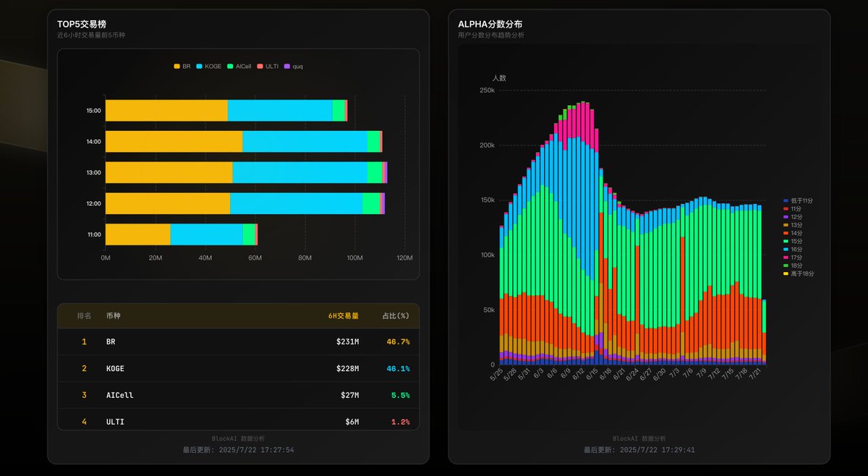Click the 低于11分 legend marker
The width and height of the screenshot is (868, 476).
(785, 200)
